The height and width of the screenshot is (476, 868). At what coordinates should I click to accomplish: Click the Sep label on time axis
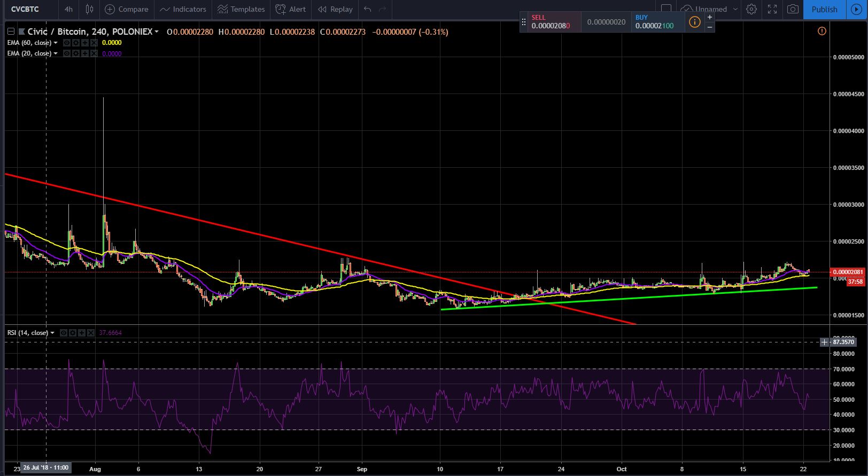(x=362, y=468)
